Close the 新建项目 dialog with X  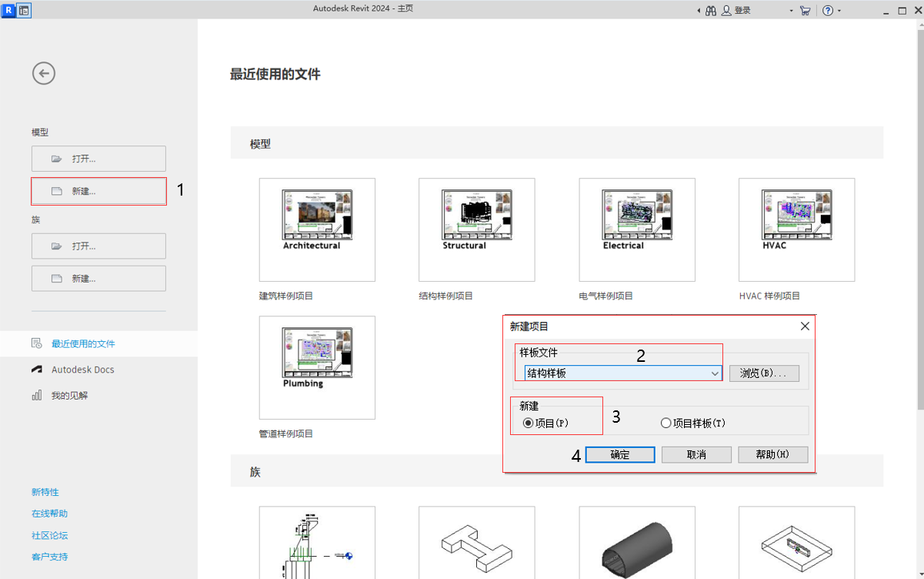pos(805,326)
